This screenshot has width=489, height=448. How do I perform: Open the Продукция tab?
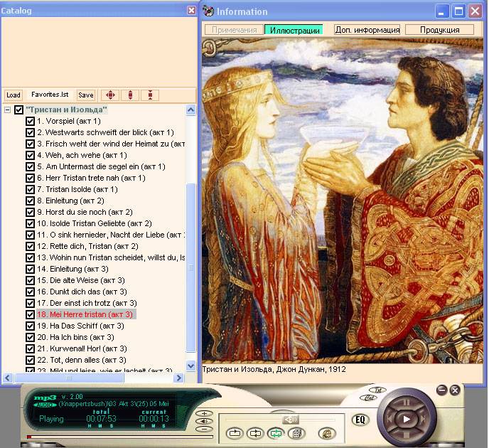[x=440, y=30]
